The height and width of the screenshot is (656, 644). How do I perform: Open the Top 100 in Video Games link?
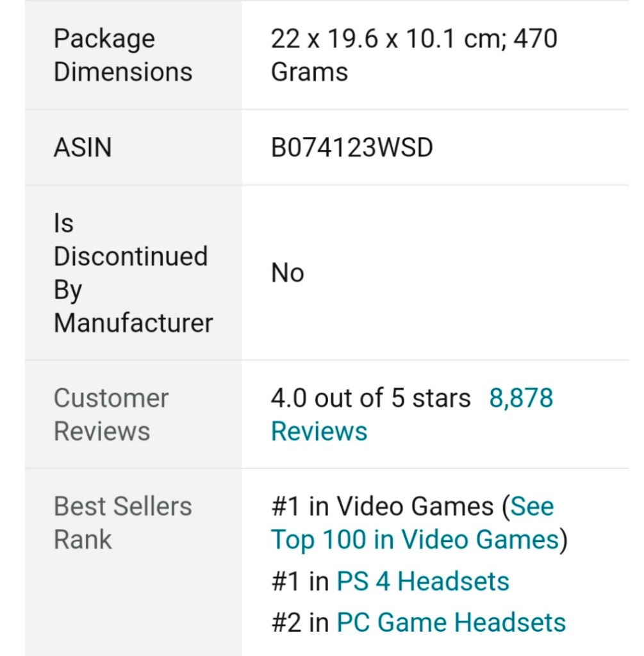pos(415,539)
